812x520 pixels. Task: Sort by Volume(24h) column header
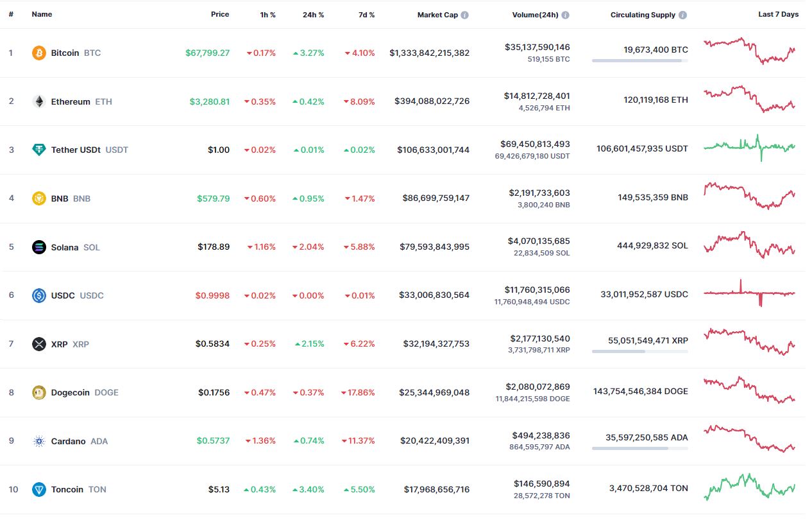point(536,14)
